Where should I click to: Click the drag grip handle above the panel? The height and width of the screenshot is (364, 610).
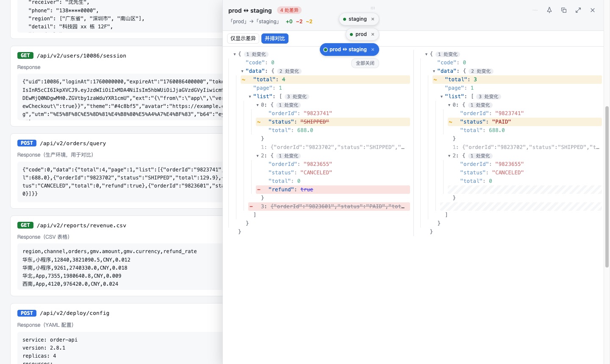coord(373,8)
